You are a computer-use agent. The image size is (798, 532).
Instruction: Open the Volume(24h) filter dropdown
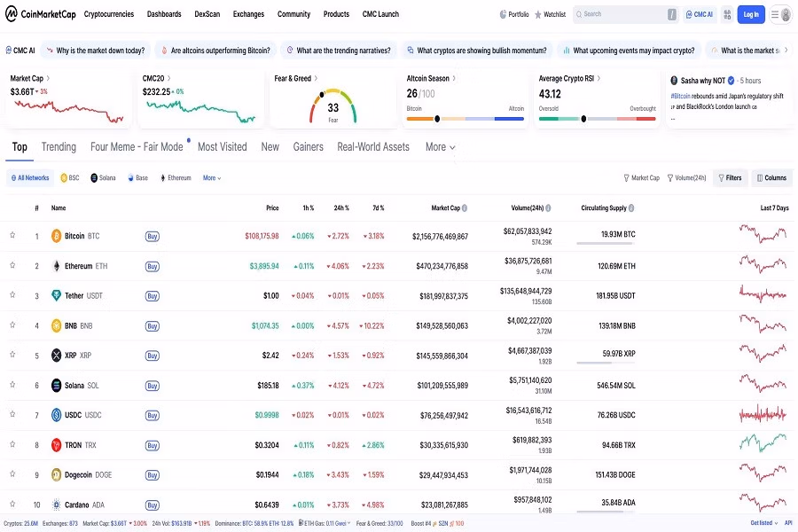(686, 177)
